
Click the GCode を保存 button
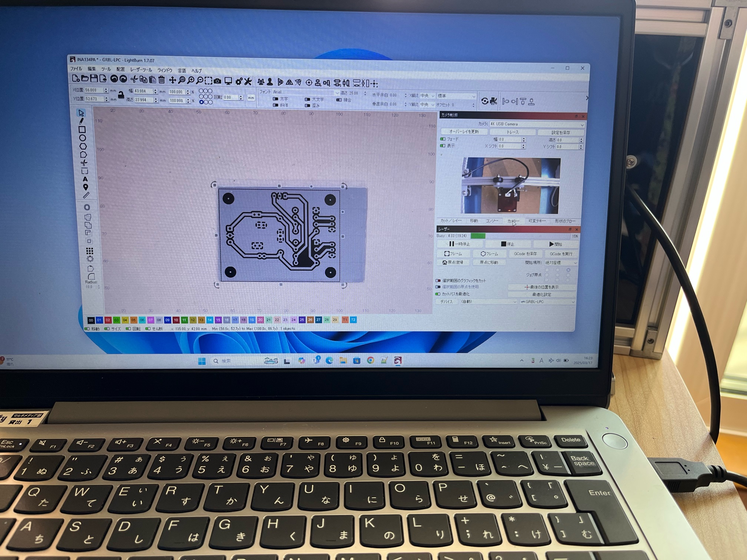525,254
